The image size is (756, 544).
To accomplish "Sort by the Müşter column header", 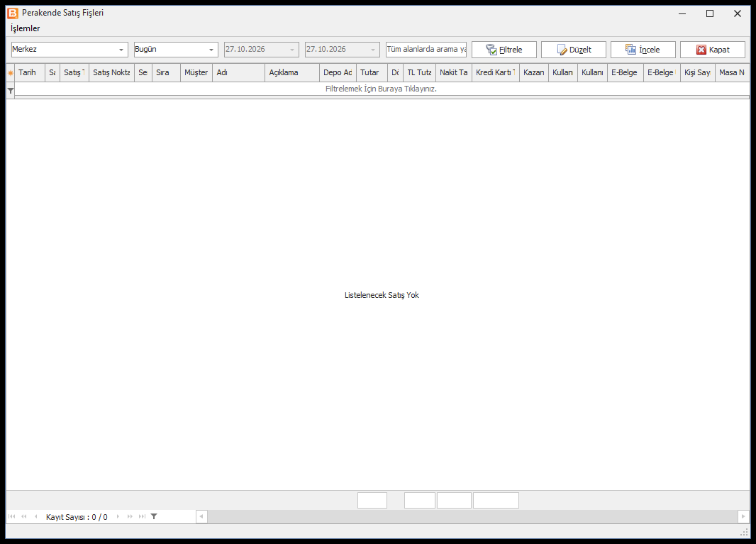I will [x=196, y=73].
